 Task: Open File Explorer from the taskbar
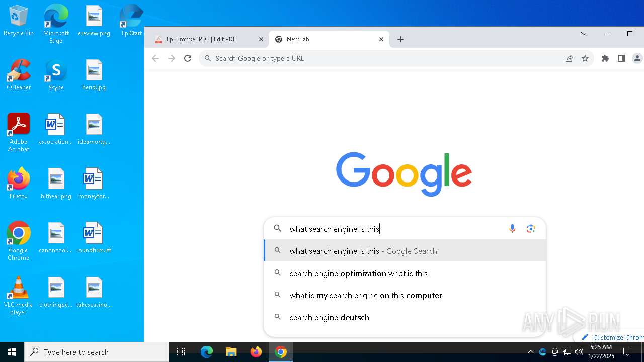click(x=231, y=352)
